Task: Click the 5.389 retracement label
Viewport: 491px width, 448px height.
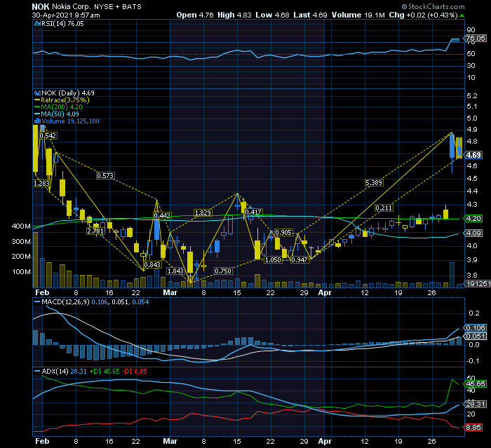Action: (374, 183)
